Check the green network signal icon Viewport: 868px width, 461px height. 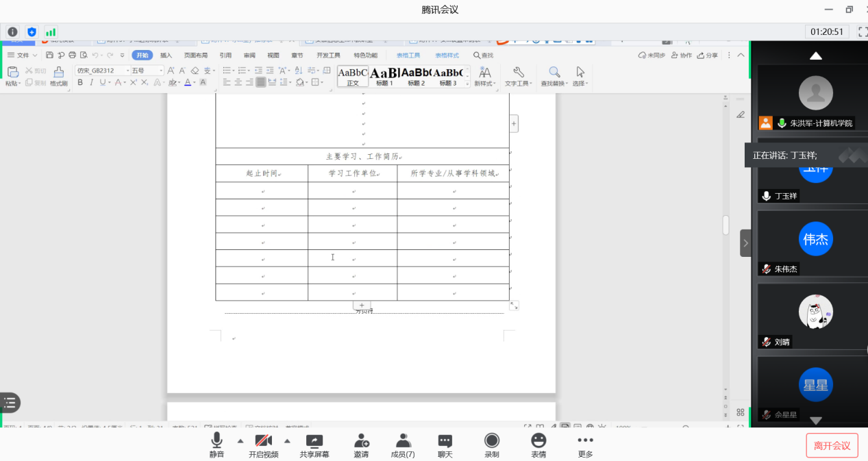pyautogui.click(x=51, y=32)
